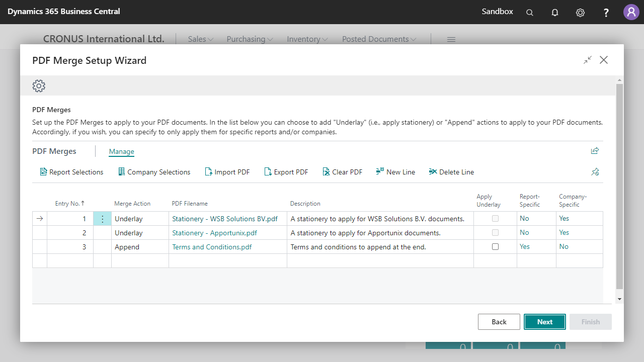This screenshot has width=644, height=362.
Task: Toggle Apply Underlay checkbox for Terms and Conditions
Action: (x=495, y=247)
